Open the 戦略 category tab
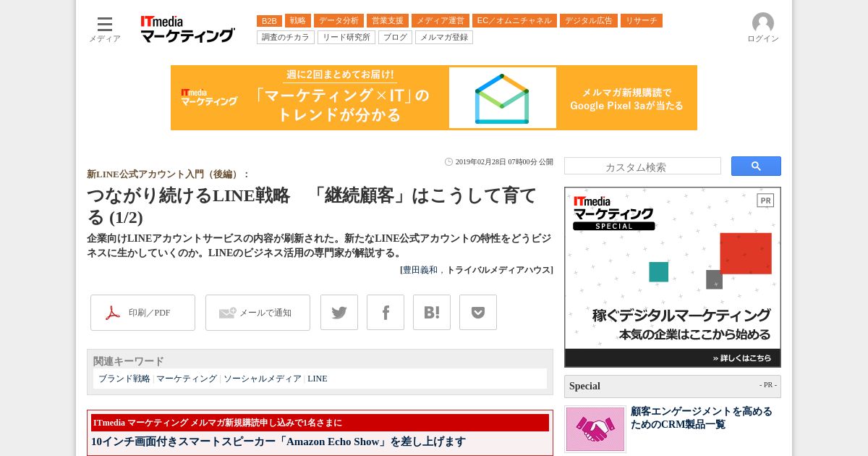This screenshot has width=868, height=456. 298,21
